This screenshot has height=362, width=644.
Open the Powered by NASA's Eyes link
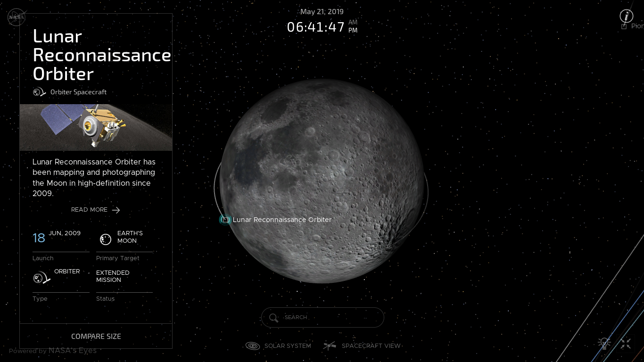point(53,351)
